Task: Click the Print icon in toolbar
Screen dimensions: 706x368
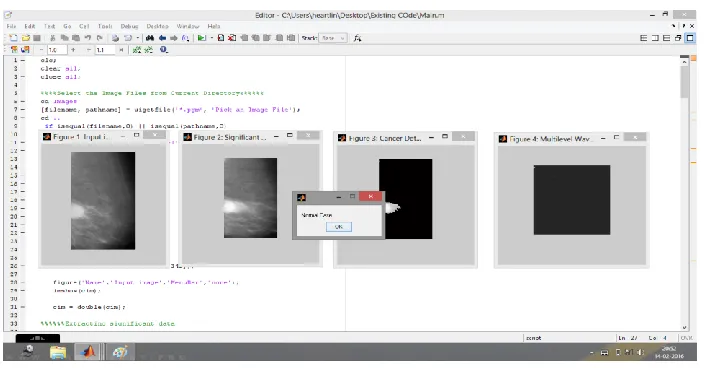Action: pyautogui.click(x=116, y=38)
